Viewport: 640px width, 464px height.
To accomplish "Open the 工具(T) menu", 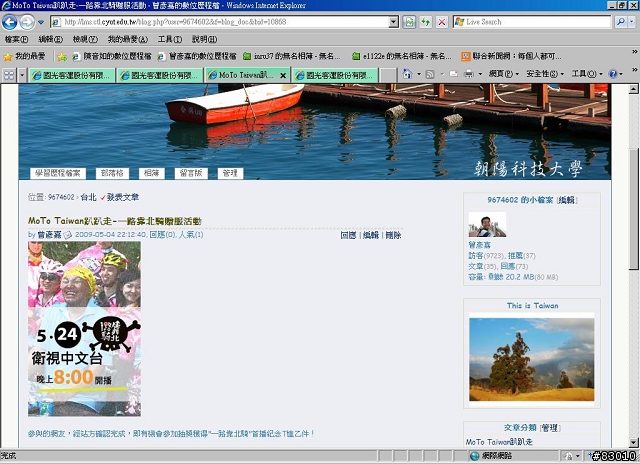I will point(170,39).
